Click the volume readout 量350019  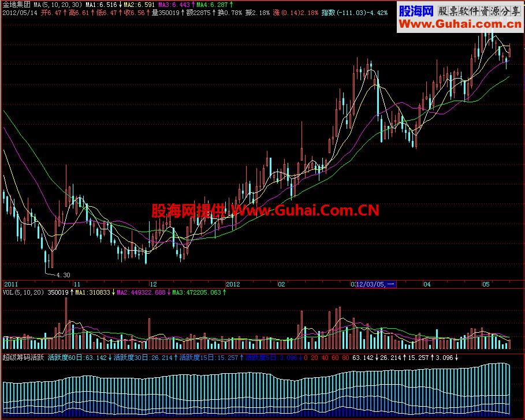(x=167, y=13)
